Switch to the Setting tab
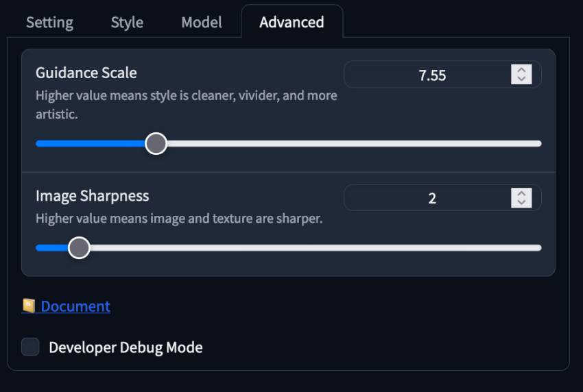This screenshot has width=583, height=392. [49, 23]
